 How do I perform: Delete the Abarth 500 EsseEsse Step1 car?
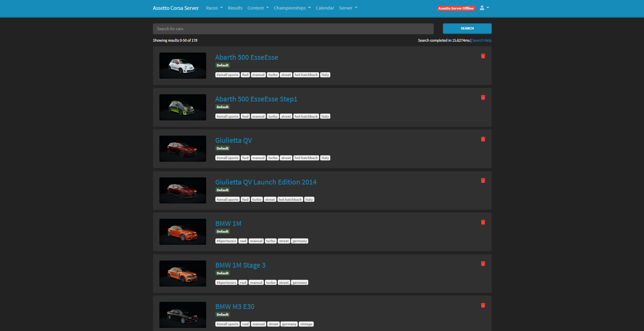tap(483, 97)
